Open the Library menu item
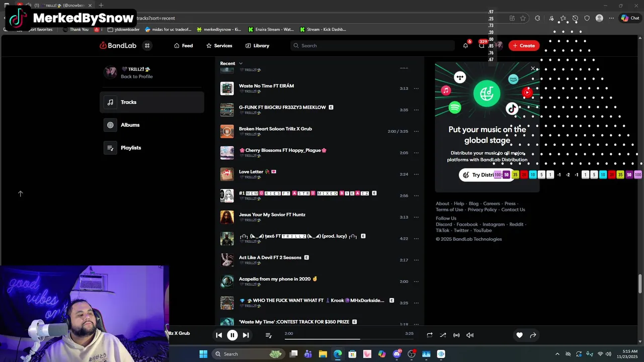The image size is (644, 362). point(258,46)
